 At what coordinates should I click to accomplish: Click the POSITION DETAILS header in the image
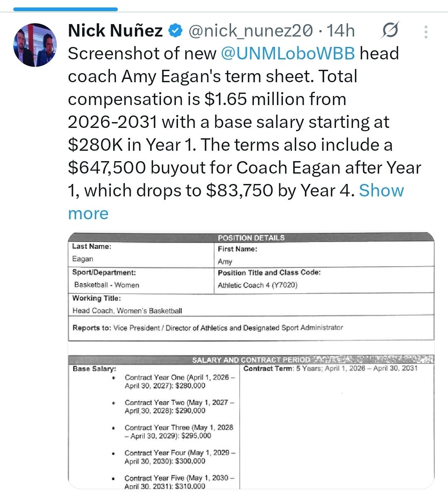coord(251,238)
